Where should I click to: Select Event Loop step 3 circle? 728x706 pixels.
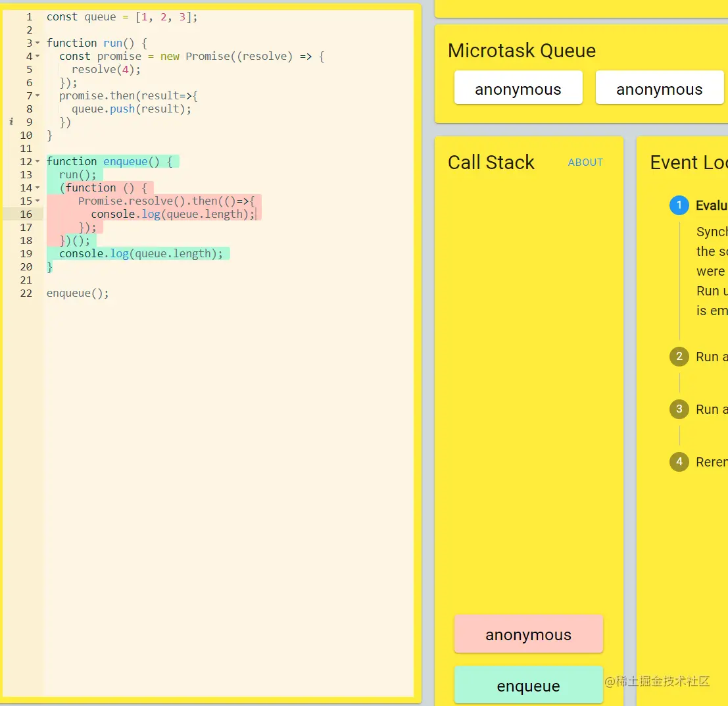(x=679, y=409)
